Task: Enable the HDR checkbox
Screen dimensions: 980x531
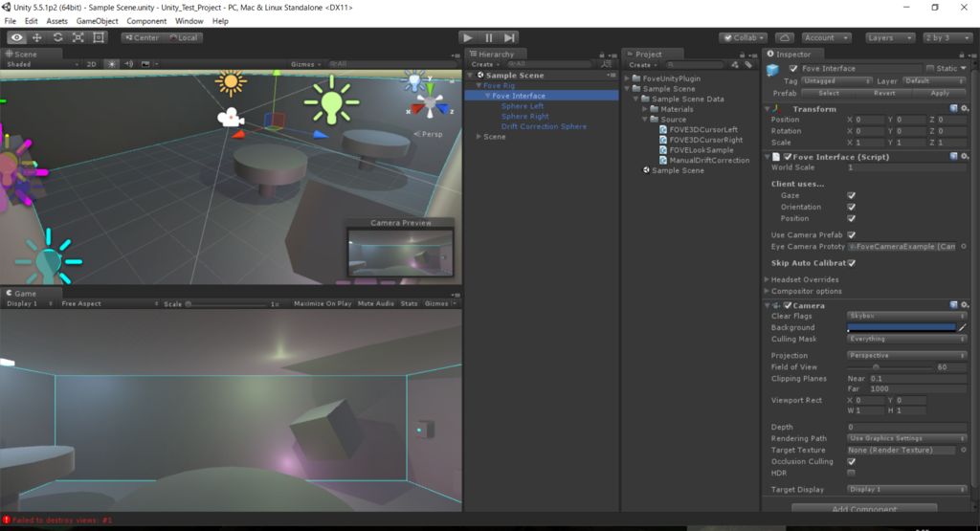Action: (851, 473)
